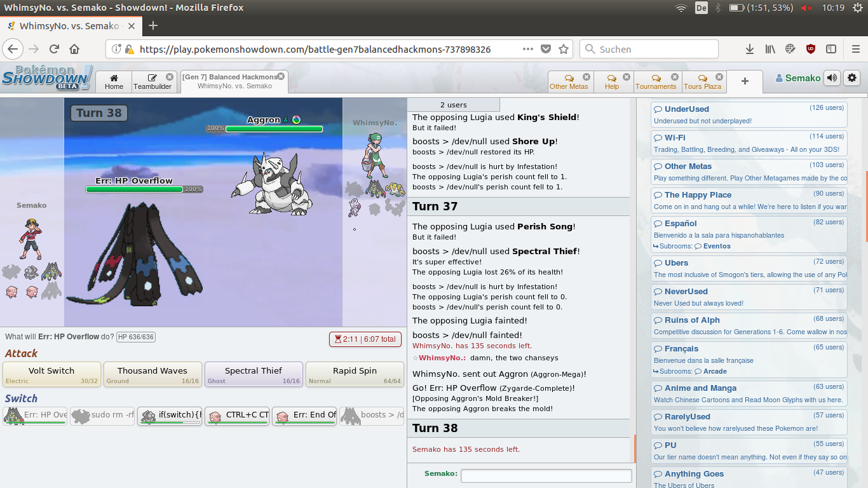868x488 pixels.
Task: Bookmark this page with the star icon
Action: point(564,49)
